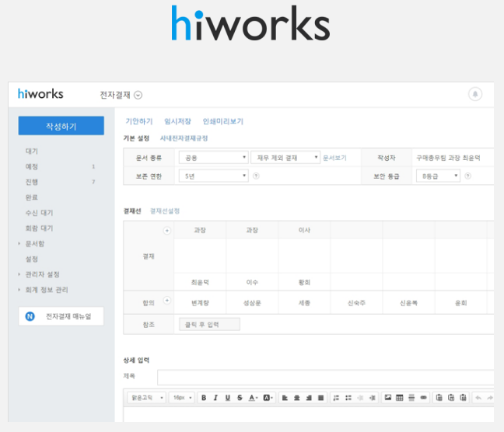Select agreement member 신윤복
Image resolution: width=504 pixels, height=432 pixels.
pyautogui.click(x=408, y=303)
